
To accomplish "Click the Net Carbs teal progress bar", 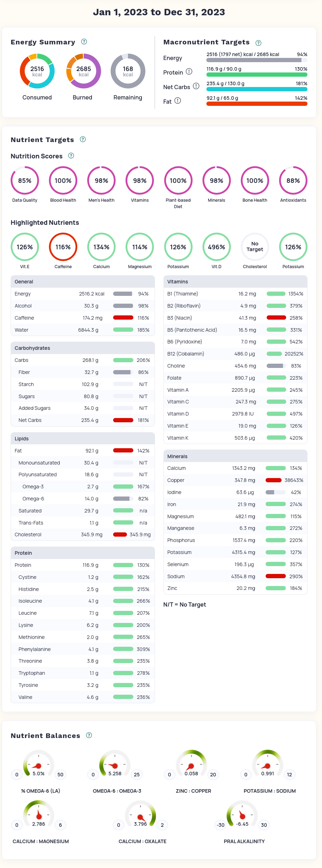I will click(257, 89).
